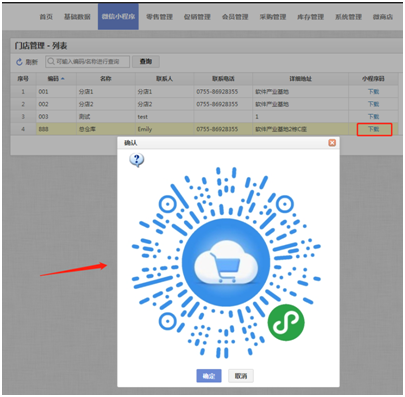The height and width of the screenshot is (397, 405).
Task: Open the 零售管理 menu
Action: (159, 17)
